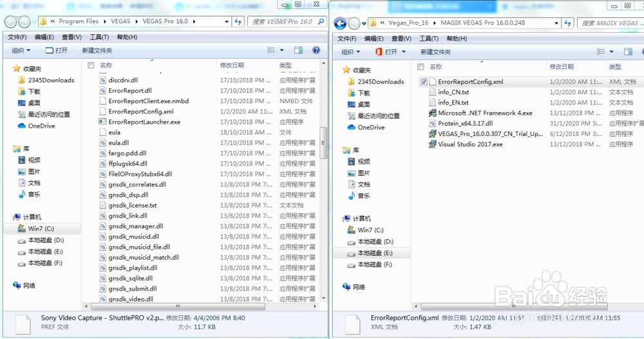Image resolution: width=644 pixels, height=339 pixels.
Task: Click search magnifier in left window search box
Action: (x=321, y=21)
